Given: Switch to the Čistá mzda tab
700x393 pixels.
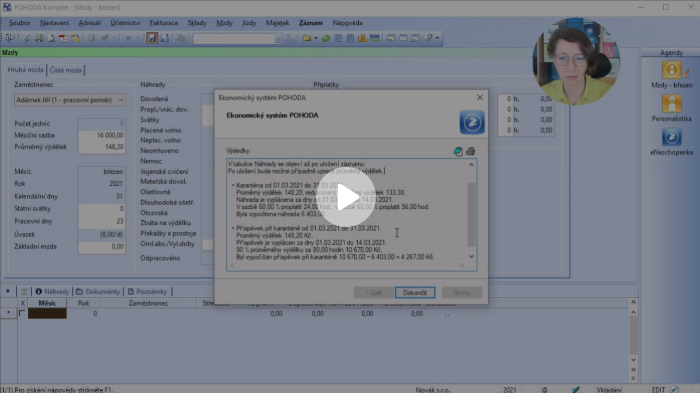Looking at the screenshot, I should coord(65,70).
